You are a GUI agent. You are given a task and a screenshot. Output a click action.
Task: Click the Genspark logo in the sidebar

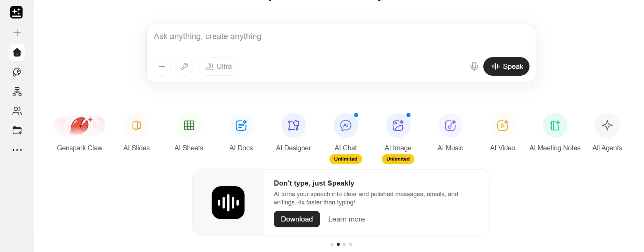(x=16, y=12)
